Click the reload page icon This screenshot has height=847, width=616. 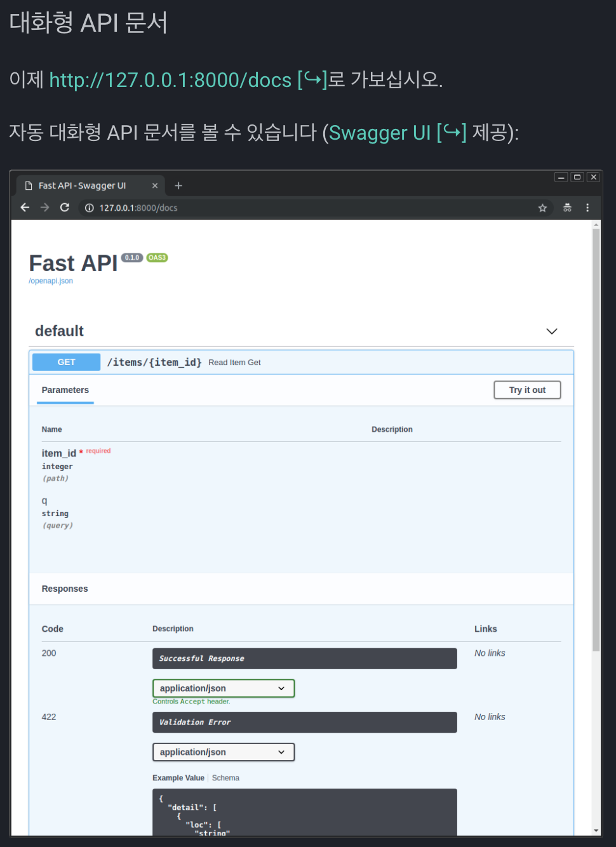coord(65,208)
